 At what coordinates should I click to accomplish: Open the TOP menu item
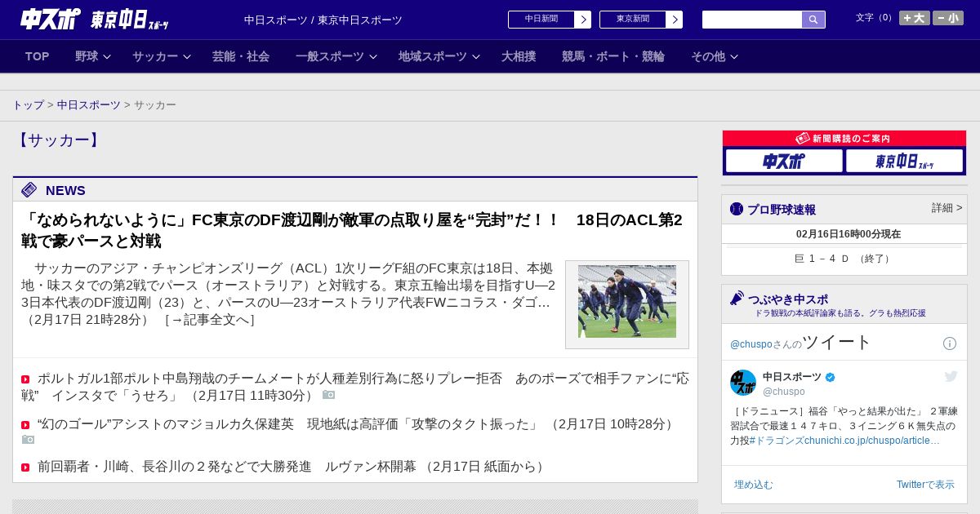[38, 56]
